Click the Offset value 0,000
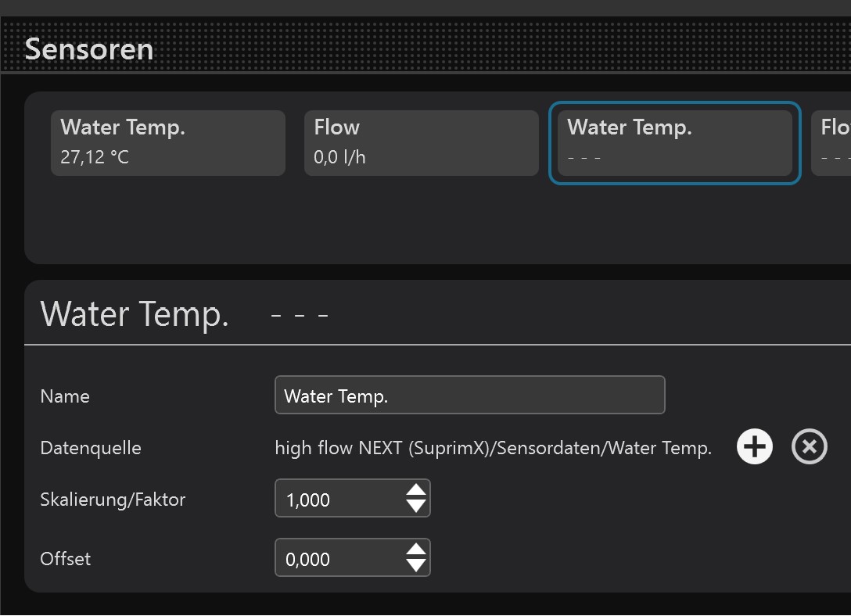The height and width of the screenshot is (616, 851). pos(338,559)
